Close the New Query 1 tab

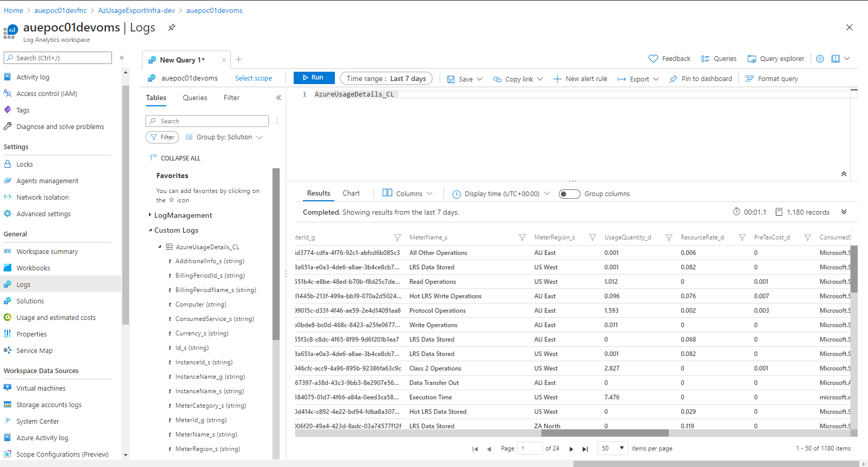(x=224, y=60)
